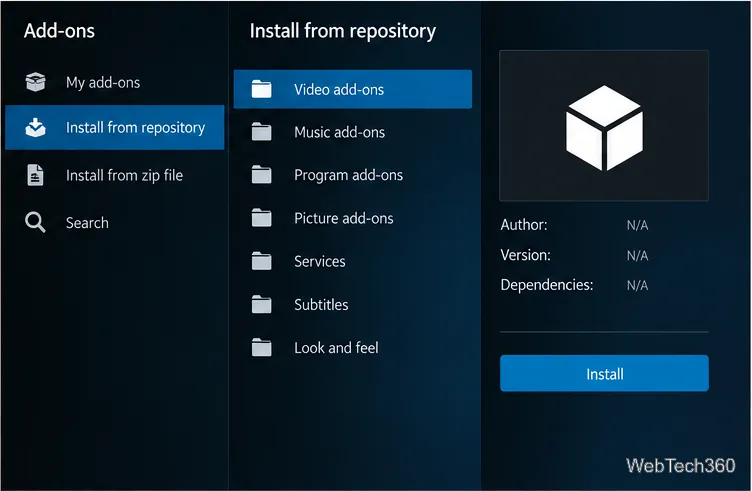This screenshot has height=491, width=752.
Task: Browse the Picture add-ons label
Action: click(x=344, y=219)
